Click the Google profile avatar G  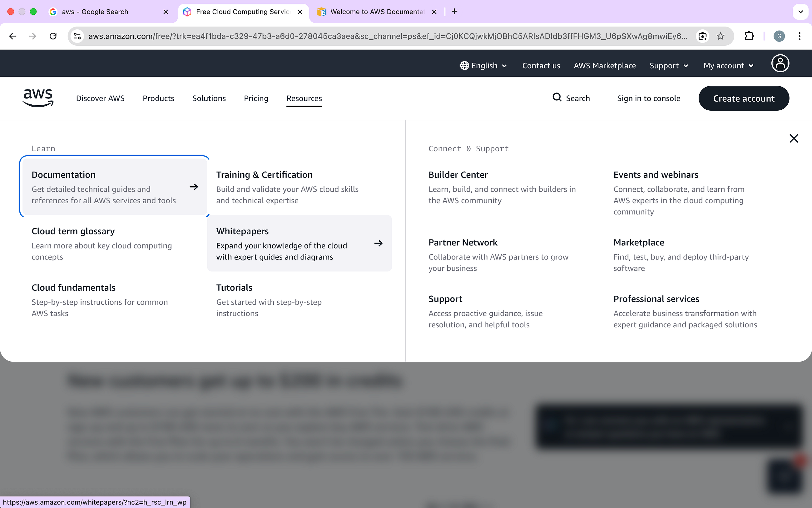[779, 36]
